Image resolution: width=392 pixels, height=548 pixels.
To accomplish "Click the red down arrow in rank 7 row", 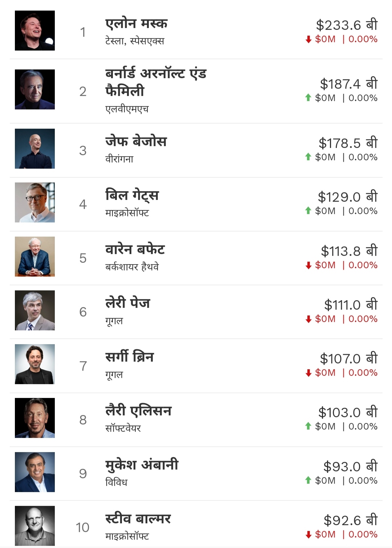I will click(309, 373).
